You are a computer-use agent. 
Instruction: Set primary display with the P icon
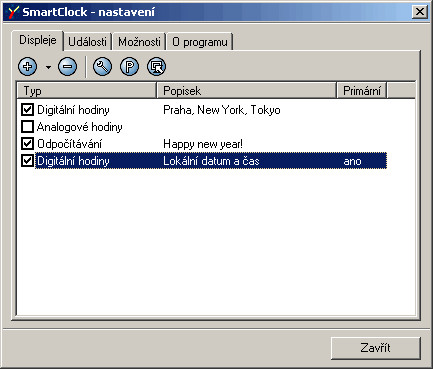click(x=129, y=67)
